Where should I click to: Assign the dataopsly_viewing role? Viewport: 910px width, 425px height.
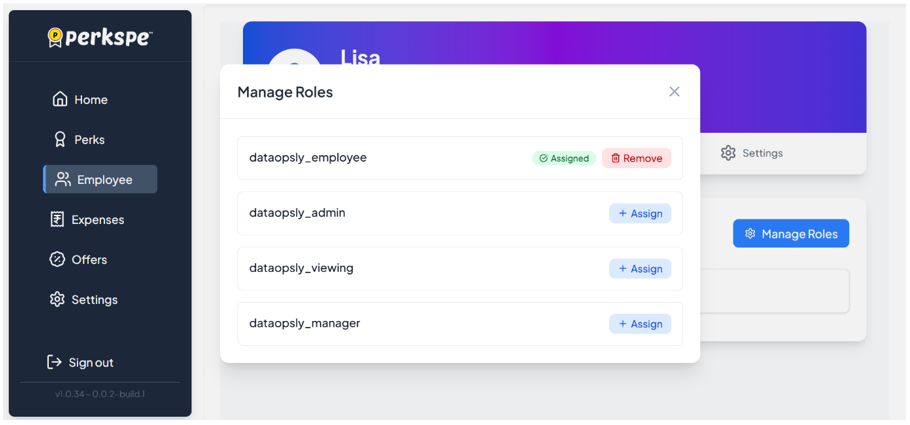pyautogui.click(x=640, y=268)
